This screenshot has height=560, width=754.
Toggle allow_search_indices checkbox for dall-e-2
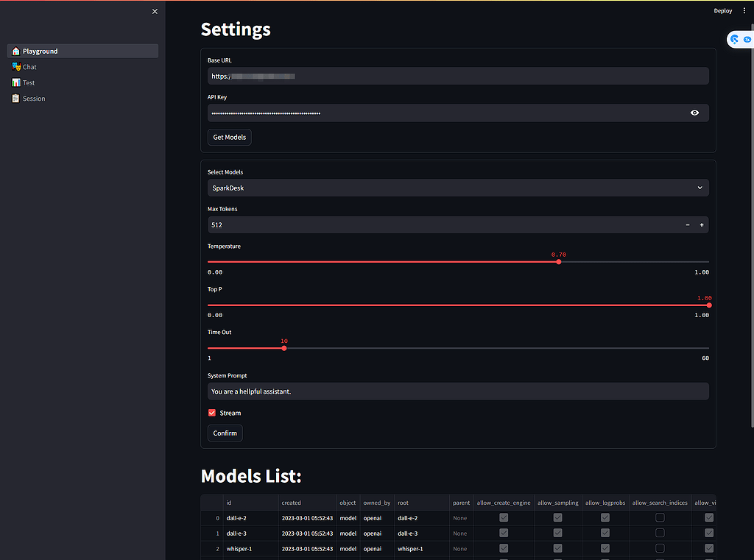point(660,518)
